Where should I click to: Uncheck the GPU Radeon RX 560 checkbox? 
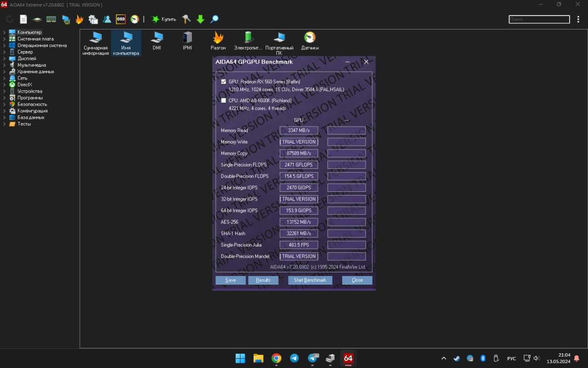(x=224, y=81)
